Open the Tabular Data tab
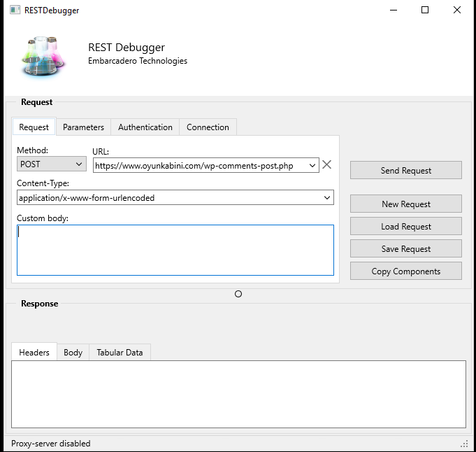 [120, 353]
